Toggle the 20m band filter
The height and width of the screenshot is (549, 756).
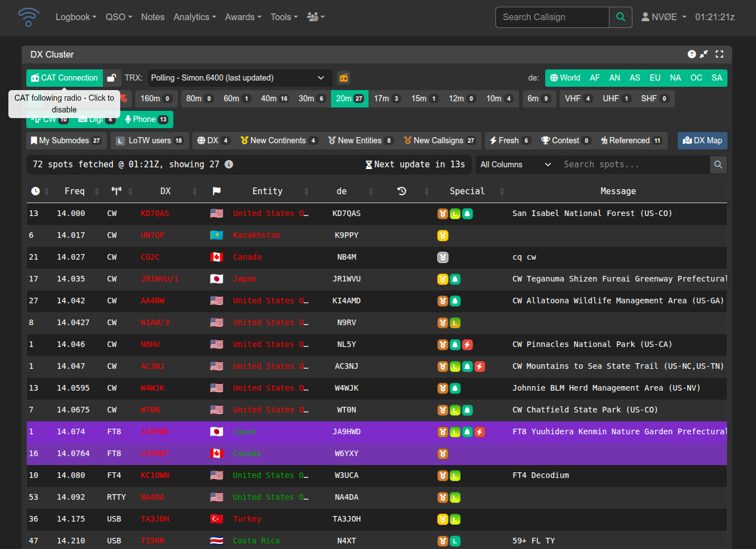pos(349,98)
